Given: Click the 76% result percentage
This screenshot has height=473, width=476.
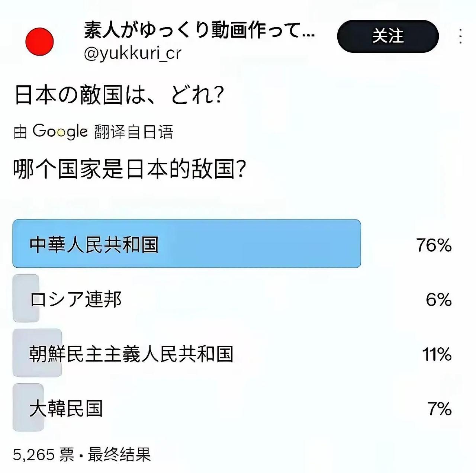Looking at the screenshot, I should coord(433,245).
